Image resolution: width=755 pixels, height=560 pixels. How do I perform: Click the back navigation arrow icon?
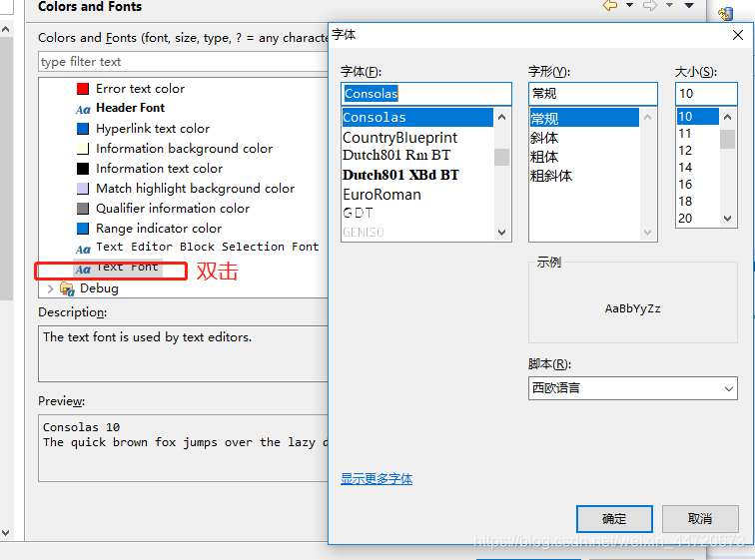[x=610, y=5]
